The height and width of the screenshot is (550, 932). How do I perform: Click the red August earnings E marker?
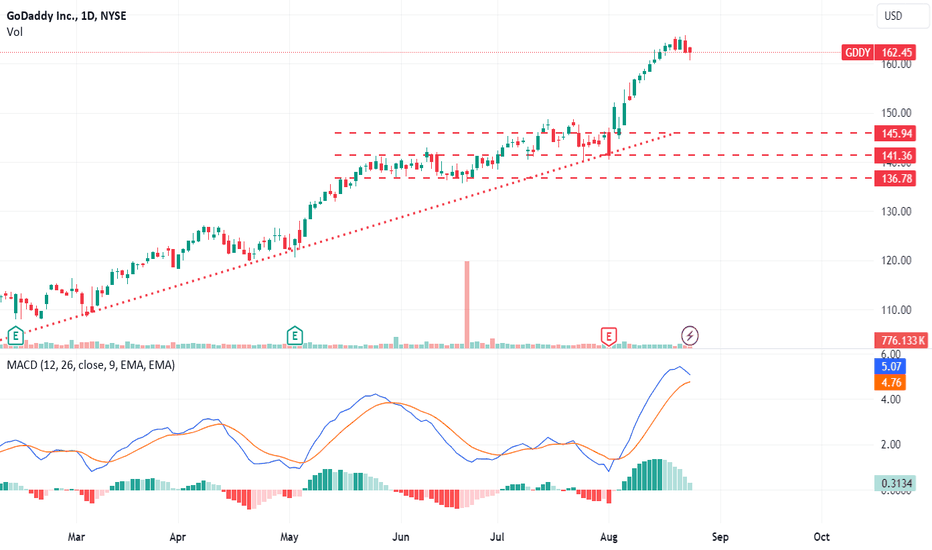(x=608, y=336)
